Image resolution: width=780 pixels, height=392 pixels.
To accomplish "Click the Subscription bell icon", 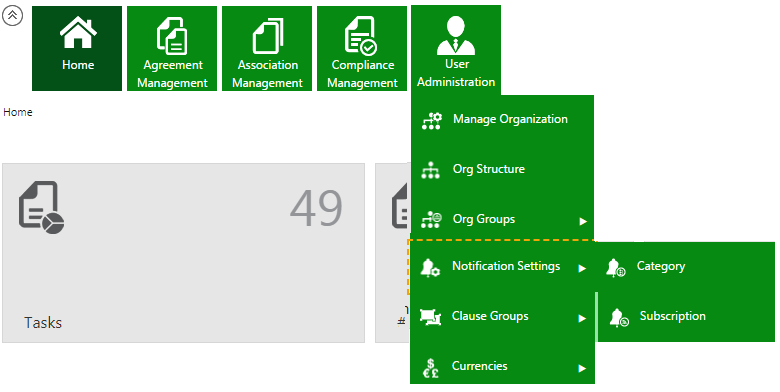I will 619,317.
